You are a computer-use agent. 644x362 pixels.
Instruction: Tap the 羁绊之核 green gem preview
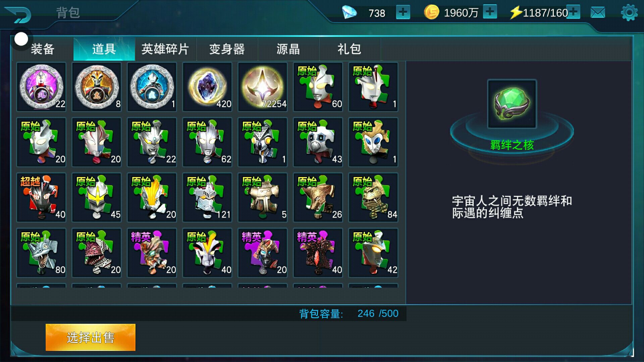pos(512,104)
